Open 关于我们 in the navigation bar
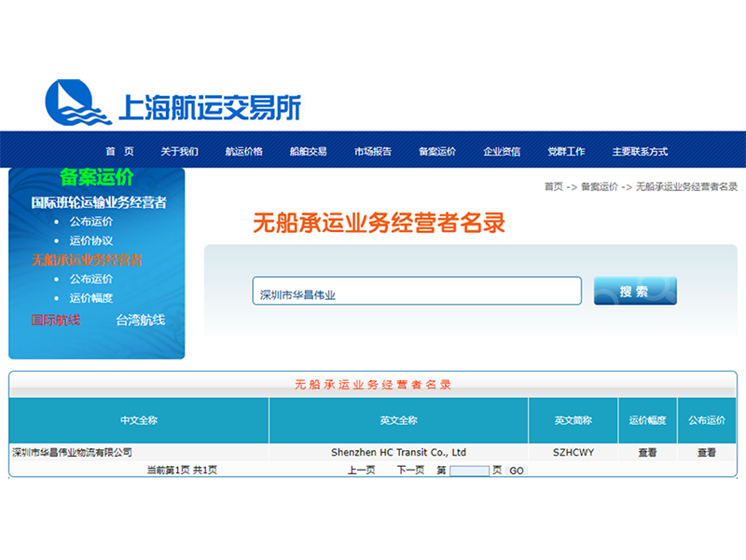 [x=179, y=151]
